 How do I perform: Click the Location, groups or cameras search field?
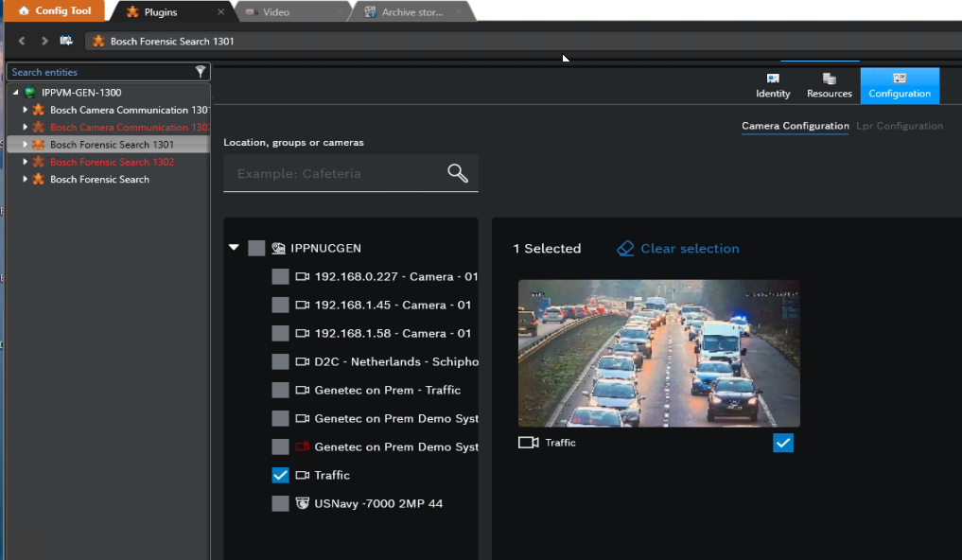click(336, 174)
